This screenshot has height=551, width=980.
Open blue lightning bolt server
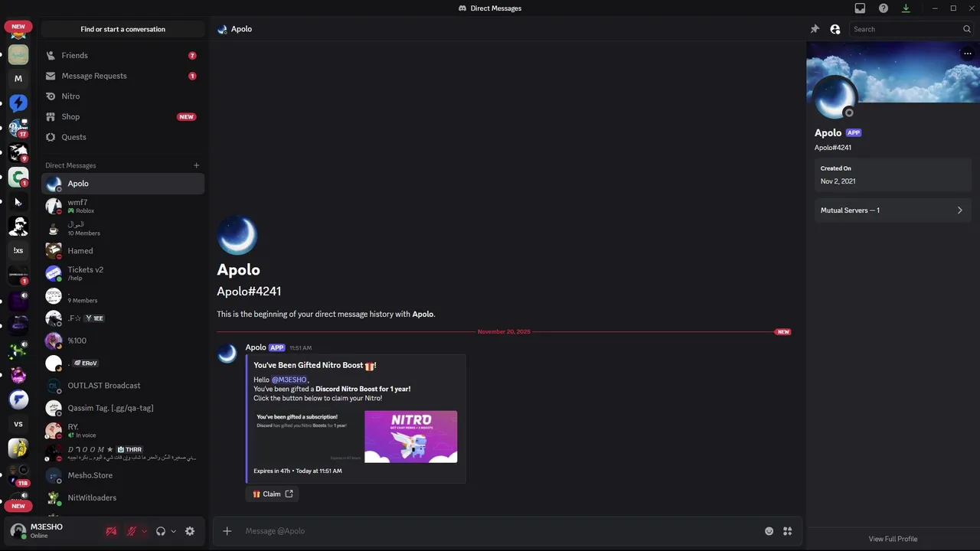(x=18, y=103)
